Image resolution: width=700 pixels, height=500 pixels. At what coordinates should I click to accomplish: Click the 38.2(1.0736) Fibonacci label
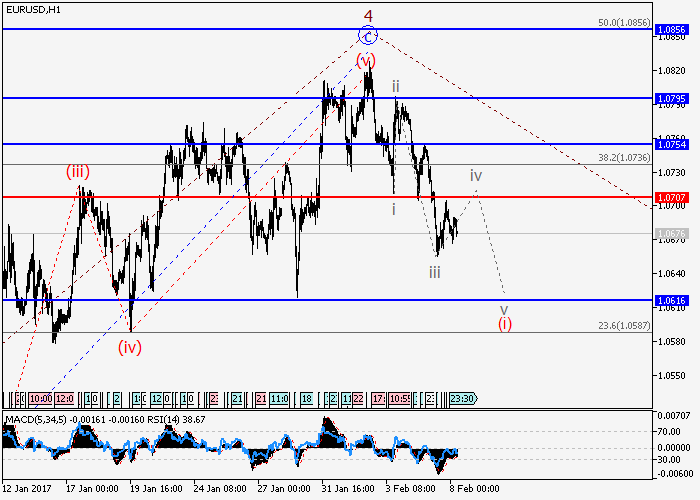pos(624,158)
